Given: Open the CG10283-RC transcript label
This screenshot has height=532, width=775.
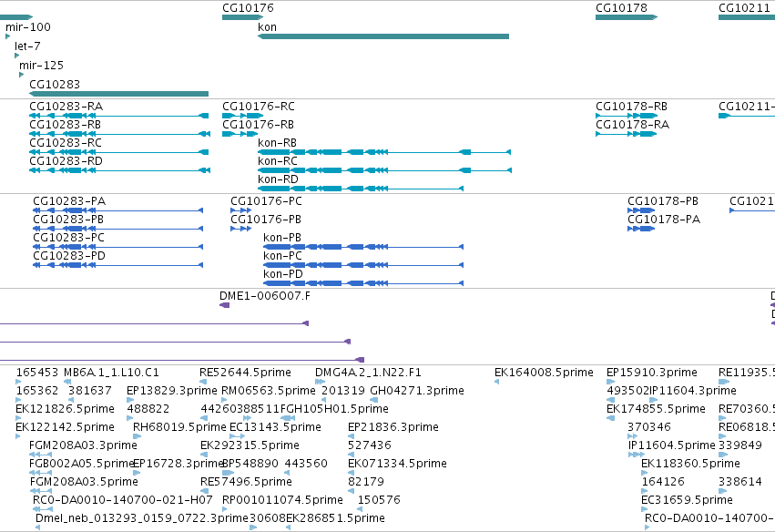Looking at the screenshot, I should tap(66, 143).
